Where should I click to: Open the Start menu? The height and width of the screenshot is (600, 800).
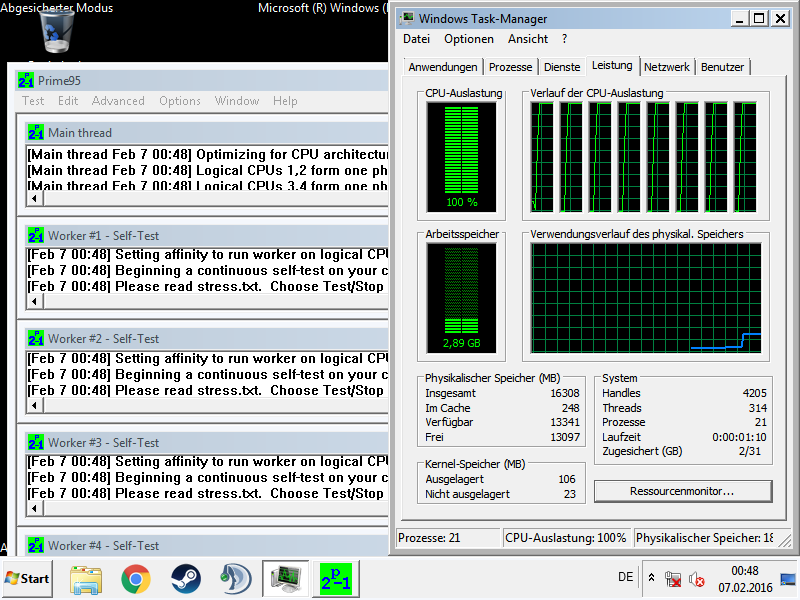27,579
